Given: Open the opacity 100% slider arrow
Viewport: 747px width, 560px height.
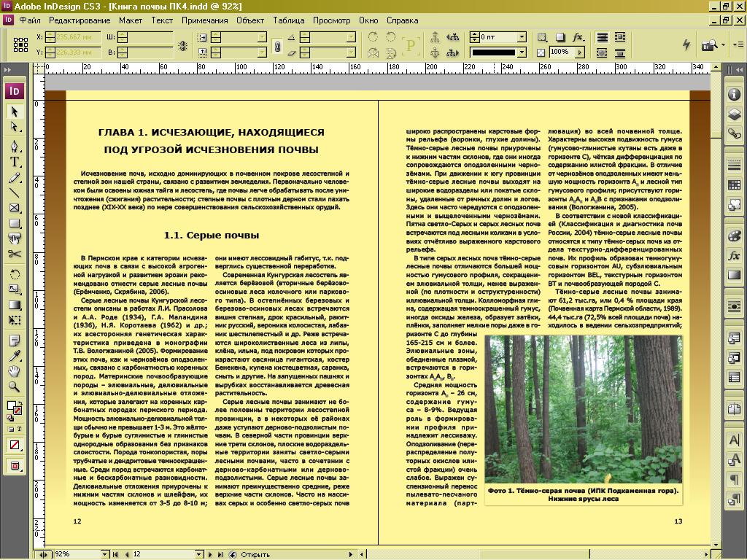Looking at the screenshot, I should pyautogui.click(x=580, y=52).
